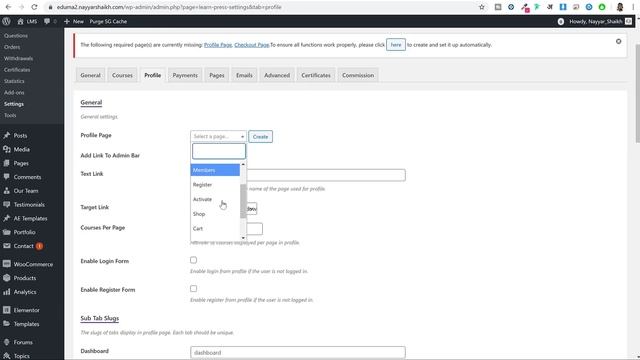Image resolution: width=640 pixels, height=360 pixels.
Task: Switch to the Payments tab
Action: point(185,75)
